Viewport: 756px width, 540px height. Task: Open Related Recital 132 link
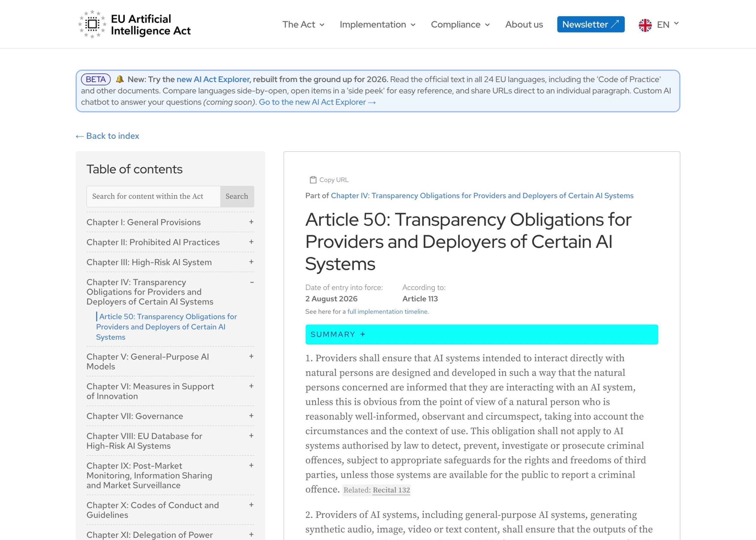coord(391,490)
